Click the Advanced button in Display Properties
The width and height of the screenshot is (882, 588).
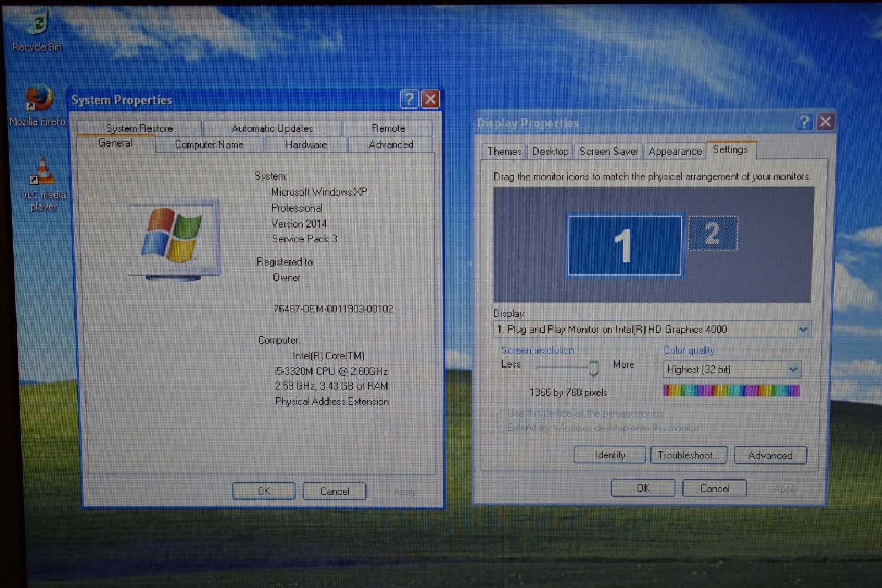click(x=770, y=455)
